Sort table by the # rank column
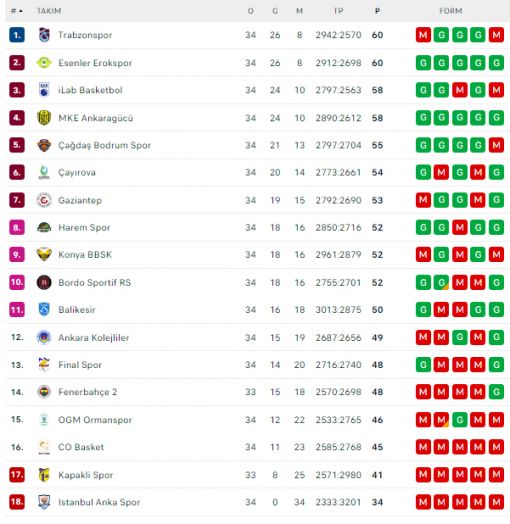Image resolution: width=510 pixels, height=524 pixels. (16, 11)
